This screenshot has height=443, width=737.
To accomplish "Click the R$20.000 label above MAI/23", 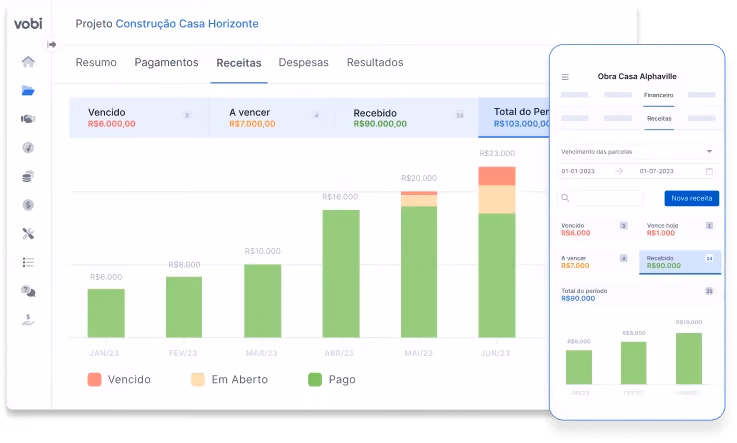I will tap(419, 178).
